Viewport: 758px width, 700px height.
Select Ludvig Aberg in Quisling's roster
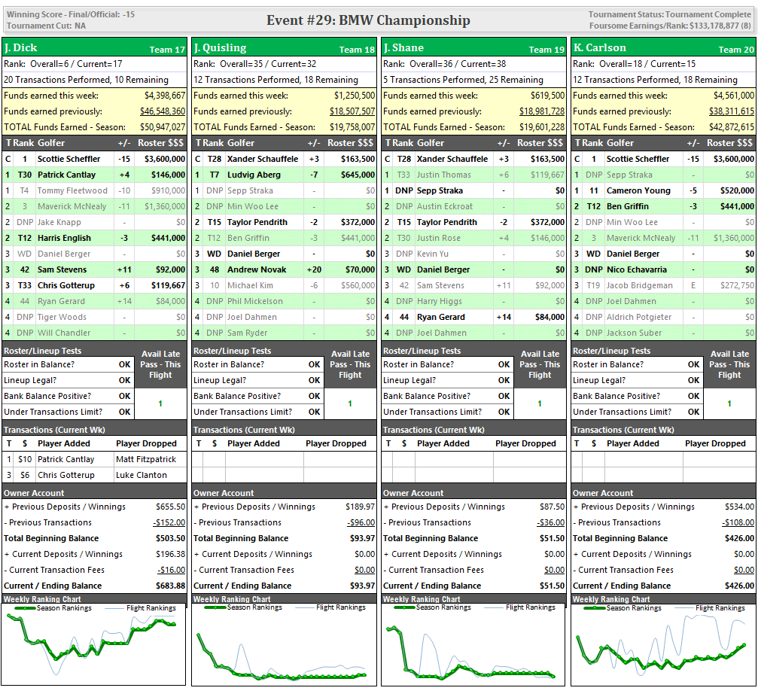[254, 175]
